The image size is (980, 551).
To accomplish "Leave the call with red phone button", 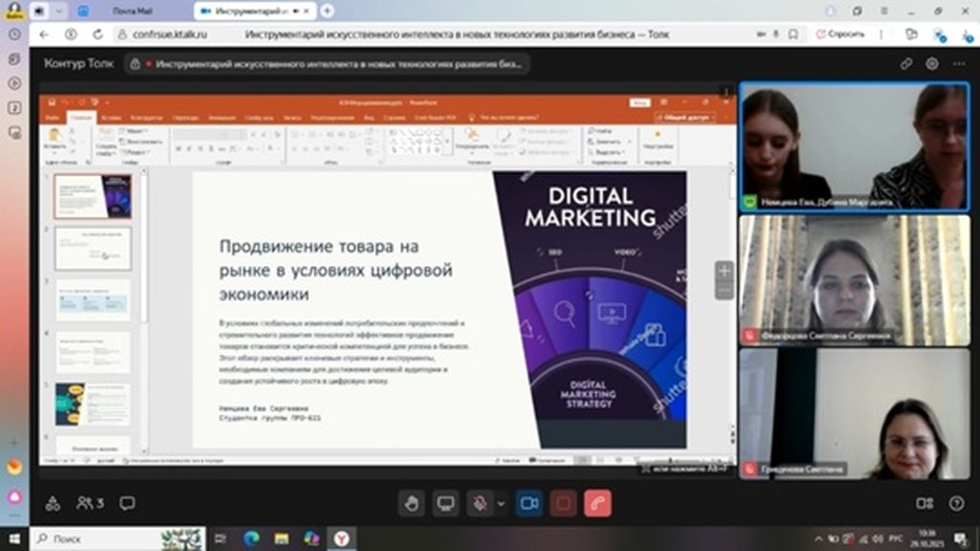I will click(x=598, y=503).
